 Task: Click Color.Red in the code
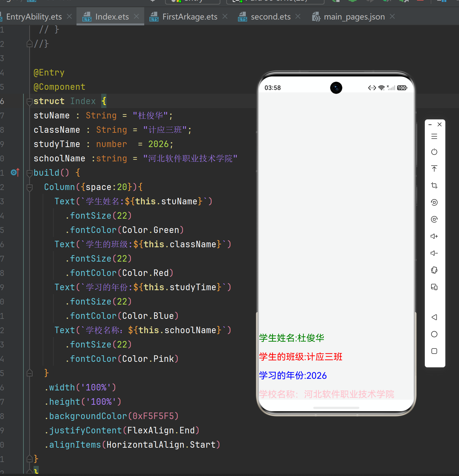(x=145, y=273)
